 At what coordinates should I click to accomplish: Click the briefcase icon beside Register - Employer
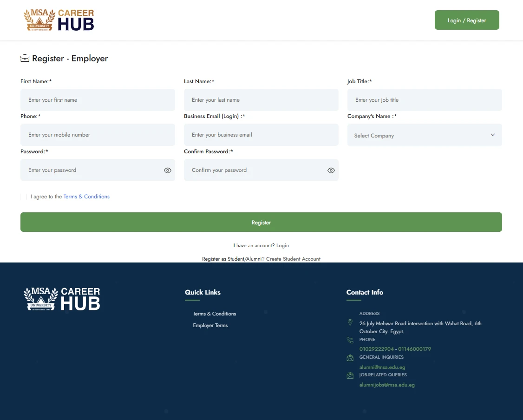[x=25, y=59]
